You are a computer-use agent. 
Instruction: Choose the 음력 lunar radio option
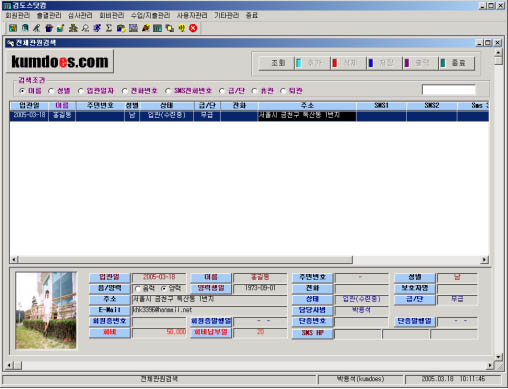tap(137, 289)
